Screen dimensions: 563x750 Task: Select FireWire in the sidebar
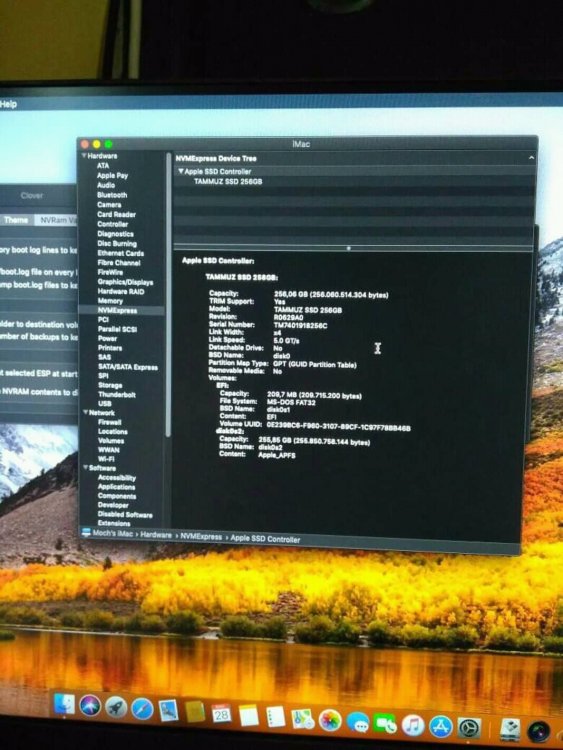[x=110, y=272]
